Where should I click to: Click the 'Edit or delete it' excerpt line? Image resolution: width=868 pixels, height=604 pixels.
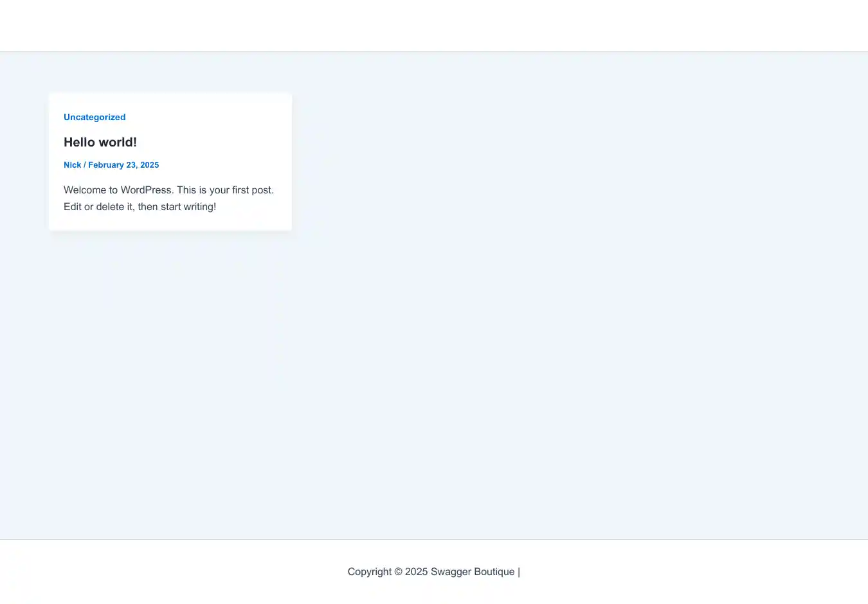point(140,207)
